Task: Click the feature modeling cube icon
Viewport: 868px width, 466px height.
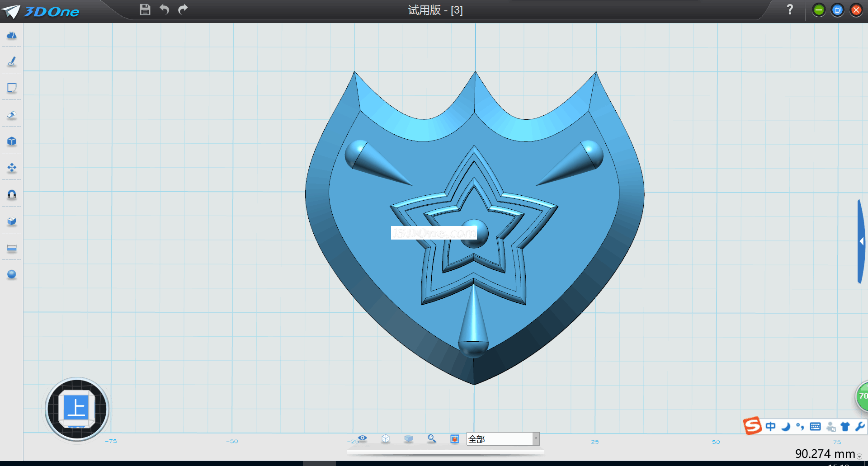Action: click(12, 141)
